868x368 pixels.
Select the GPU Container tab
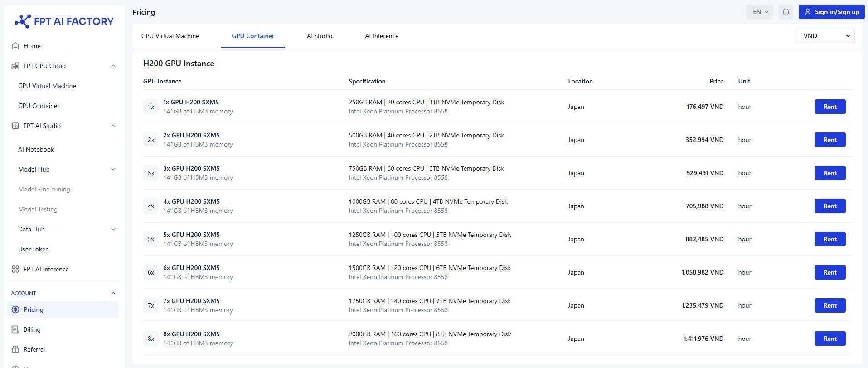click(x=253, y=36)
